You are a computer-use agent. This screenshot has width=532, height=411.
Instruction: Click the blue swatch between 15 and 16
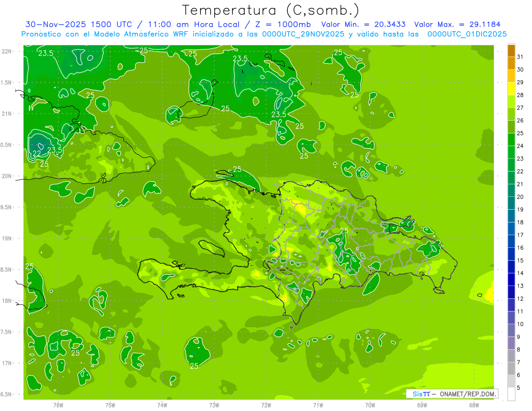[511, 254]
